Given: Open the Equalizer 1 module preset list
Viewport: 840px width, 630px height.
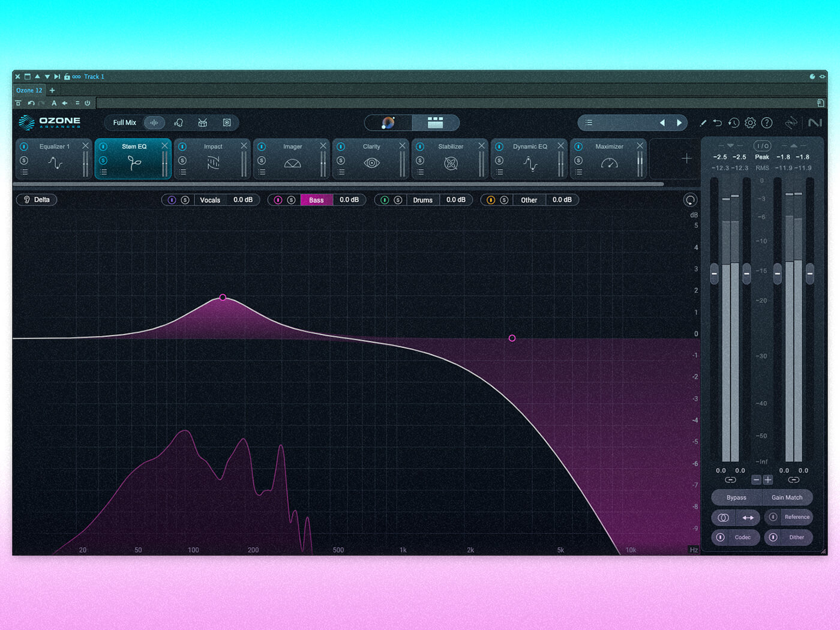Looking at the screenshot, I should [x=24, y=172].
